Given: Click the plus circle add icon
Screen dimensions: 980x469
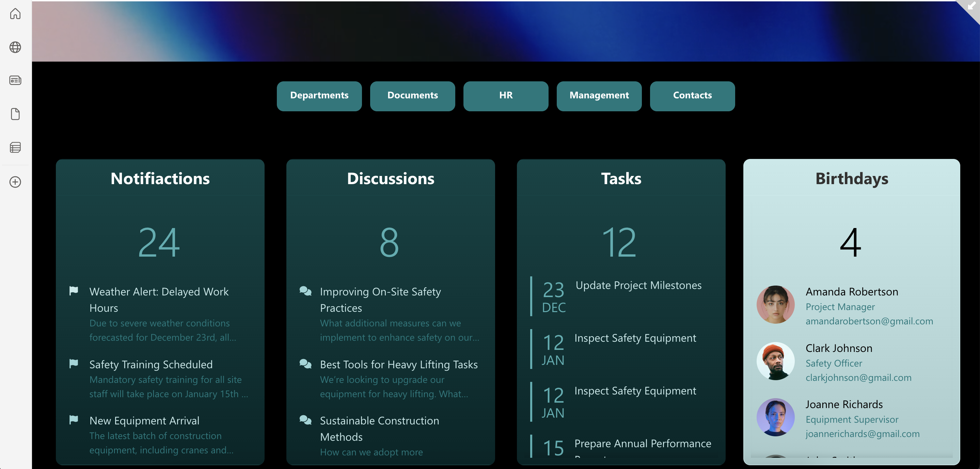Looking at the screenshot, I should (15, 182).
